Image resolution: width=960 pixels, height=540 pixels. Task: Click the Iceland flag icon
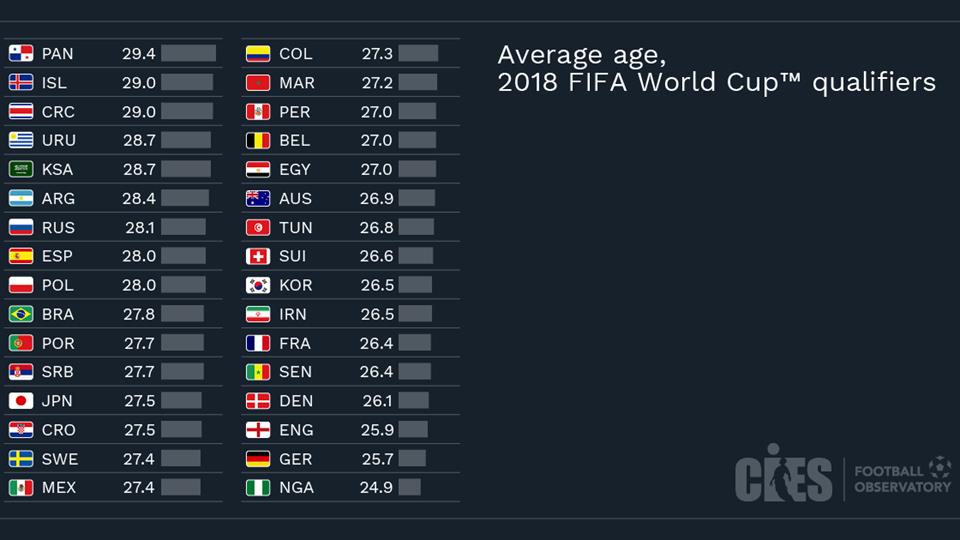click(x=21, y=83)
